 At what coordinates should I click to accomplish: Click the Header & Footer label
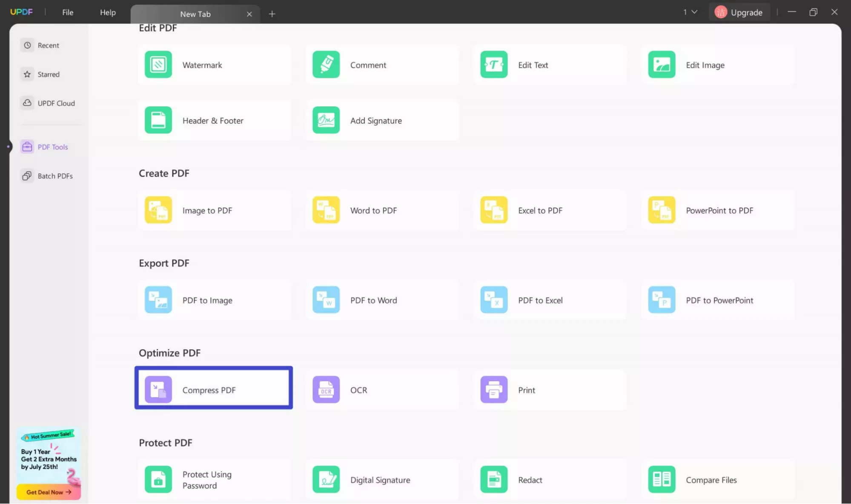[213, 120]
